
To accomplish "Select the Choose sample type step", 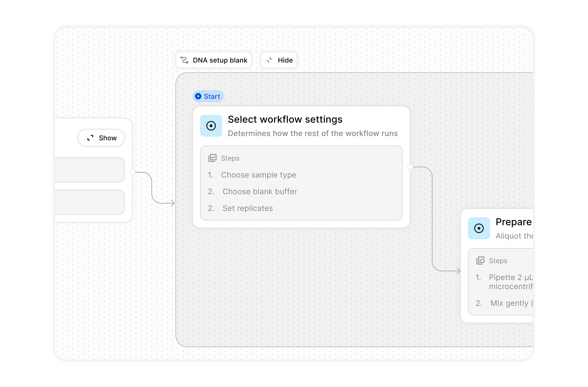I will click(x=258, y=175).
